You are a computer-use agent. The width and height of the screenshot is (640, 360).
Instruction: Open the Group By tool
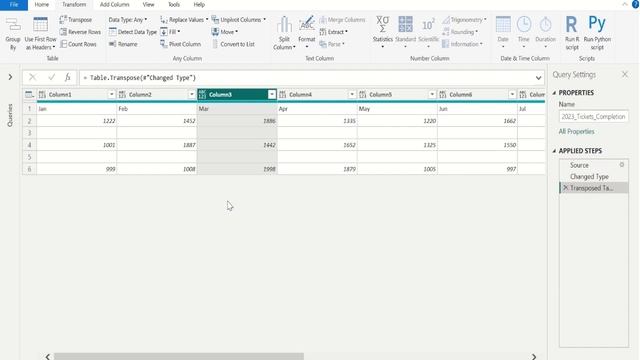pyautogui.click(x=13, y=34)
